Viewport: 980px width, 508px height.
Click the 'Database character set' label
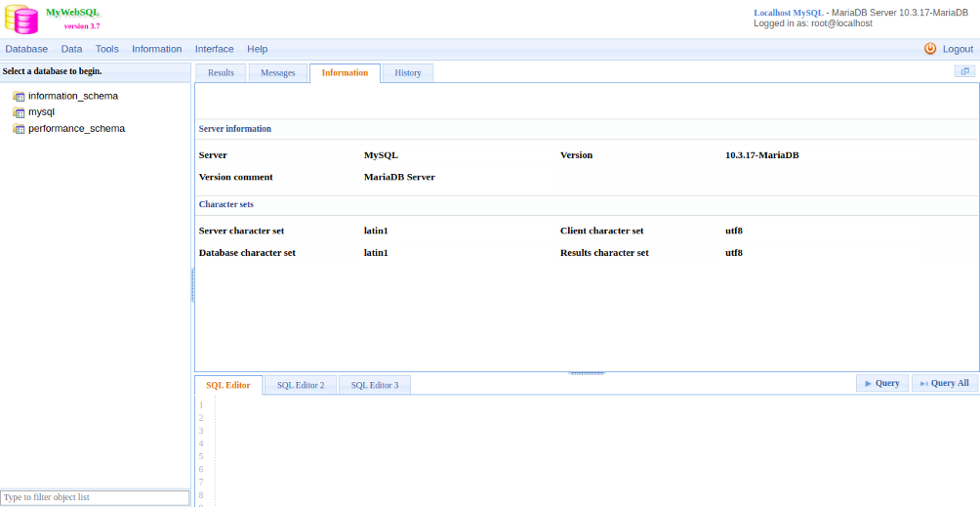click(247, 253)
